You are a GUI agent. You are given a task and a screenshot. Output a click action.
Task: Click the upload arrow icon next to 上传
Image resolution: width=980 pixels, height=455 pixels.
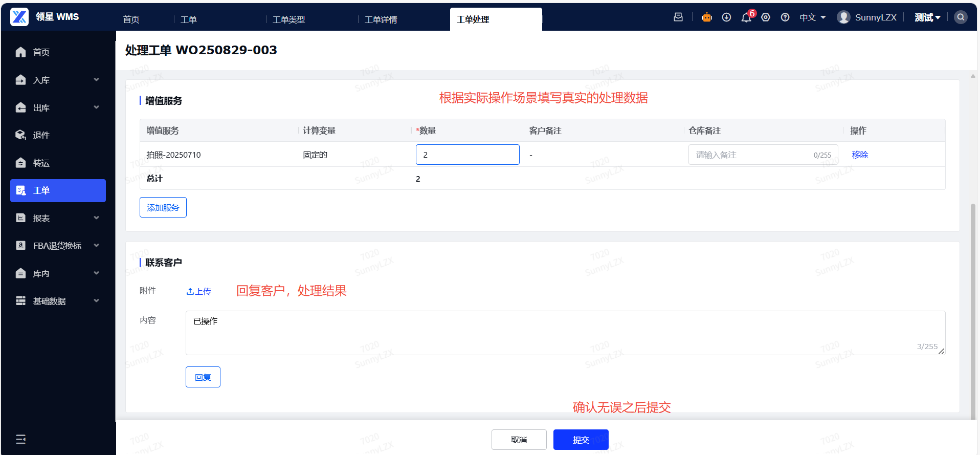pos(190,291)
